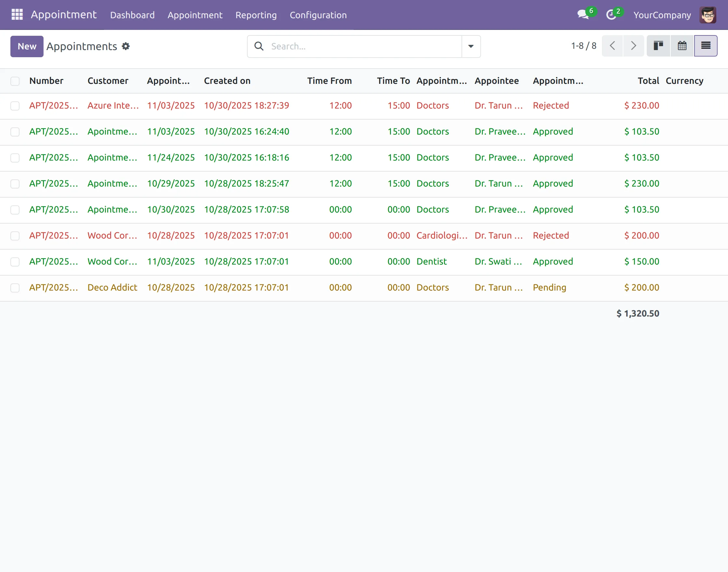Toggle the select-all header checkbox
This screenshot has width=728, height=572.
15,81
